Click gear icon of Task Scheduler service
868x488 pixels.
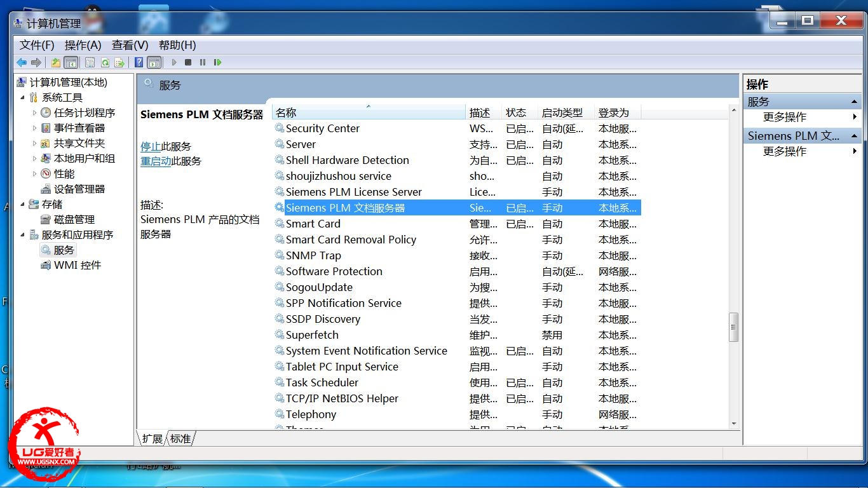pyautogui.click(x=280, y=382)
